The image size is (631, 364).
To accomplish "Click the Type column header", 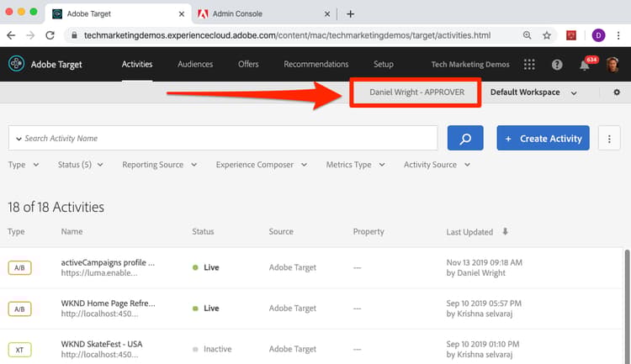I will tap(16, 232).
